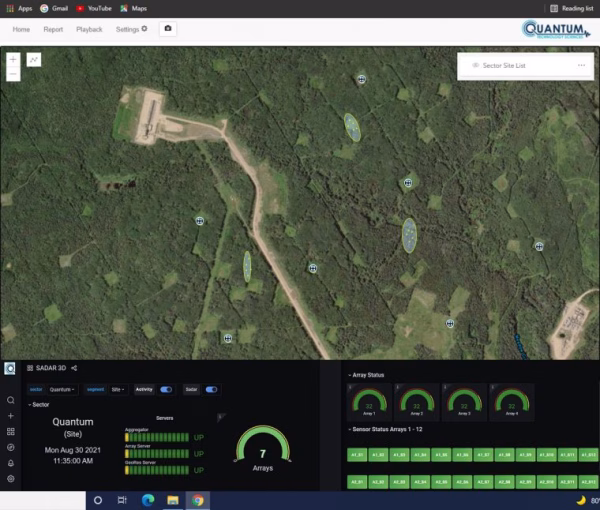Open Grafana search from left sidebar
The height and width of the screenshot is (510, 600).
[10, 400]
